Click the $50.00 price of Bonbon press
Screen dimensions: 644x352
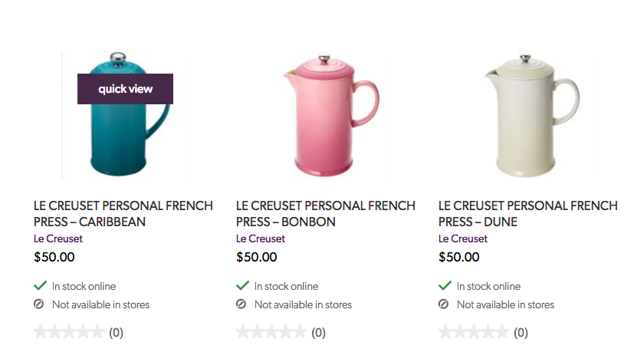[x=257, y=257]
